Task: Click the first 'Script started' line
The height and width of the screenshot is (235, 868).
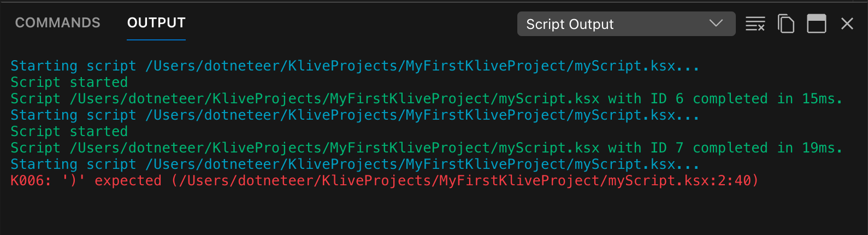Action: tap(69, 83)
